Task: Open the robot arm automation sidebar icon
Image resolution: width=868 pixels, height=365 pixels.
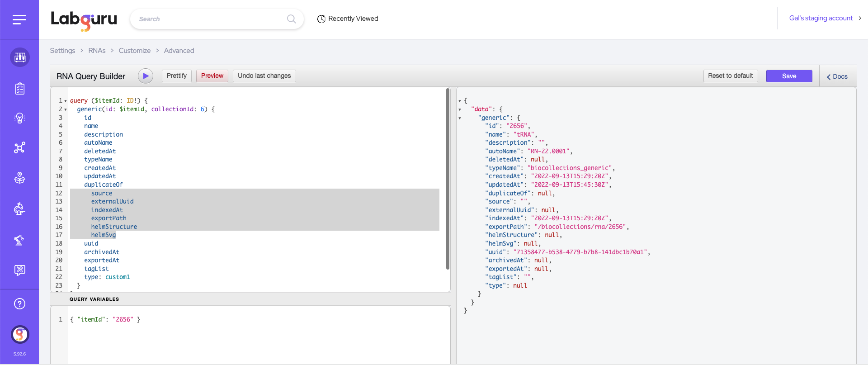Action: click(20, 240)
